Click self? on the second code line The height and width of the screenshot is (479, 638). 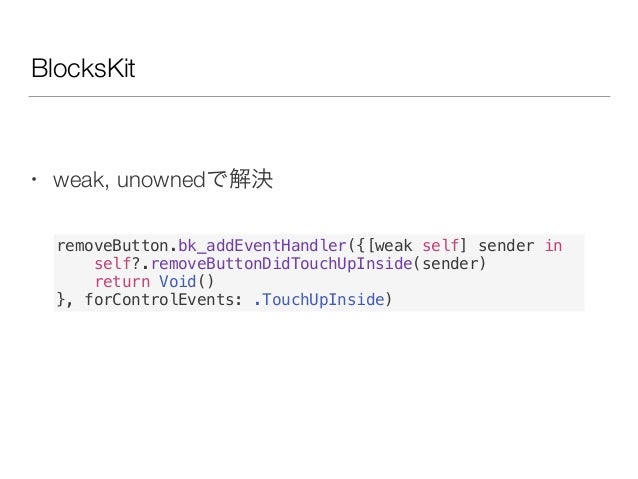pos(117,264)
